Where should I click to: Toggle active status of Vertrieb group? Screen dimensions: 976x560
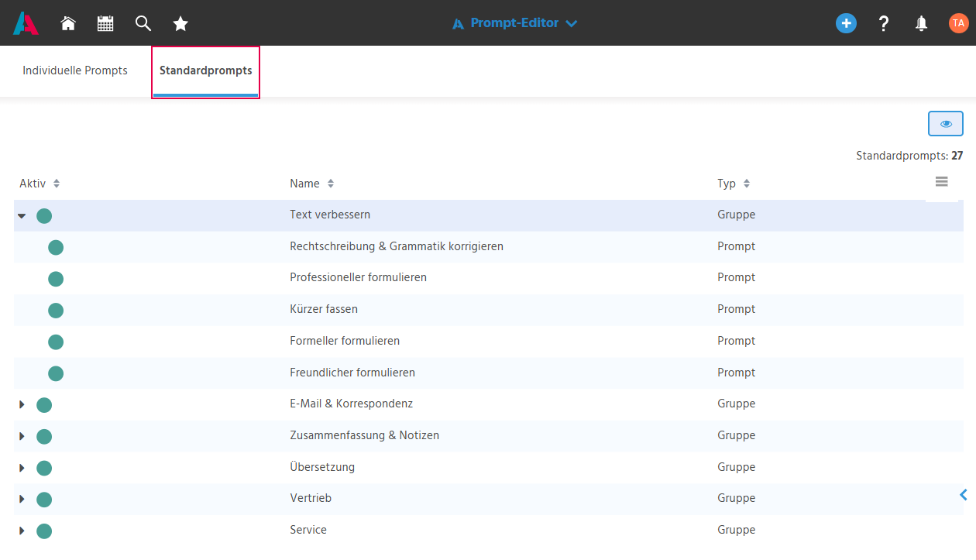[x=44, y=500]
